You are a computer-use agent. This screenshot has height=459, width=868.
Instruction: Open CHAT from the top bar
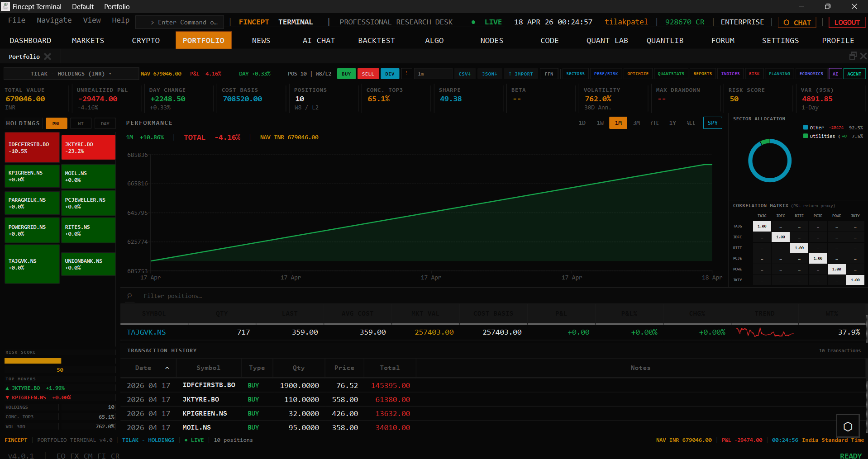796,22
